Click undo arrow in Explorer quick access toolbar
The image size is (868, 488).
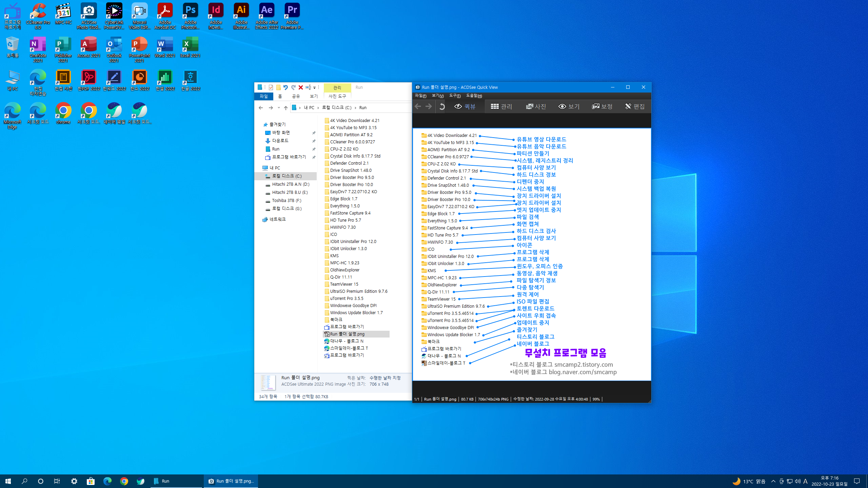click(x=285, y=87)
